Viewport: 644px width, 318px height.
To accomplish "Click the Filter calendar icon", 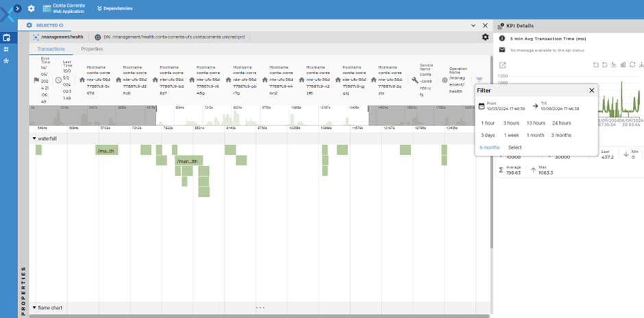I will (482, 106).
